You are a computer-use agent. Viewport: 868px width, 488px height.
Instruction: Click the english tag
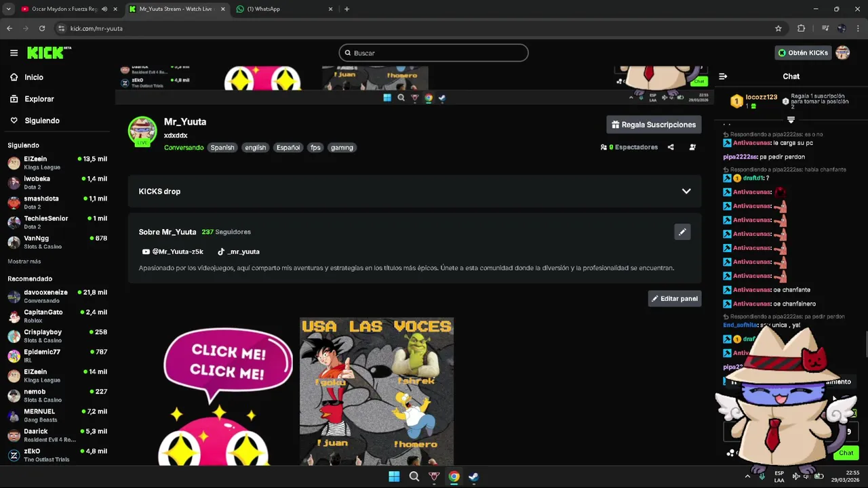click(256, 147)
